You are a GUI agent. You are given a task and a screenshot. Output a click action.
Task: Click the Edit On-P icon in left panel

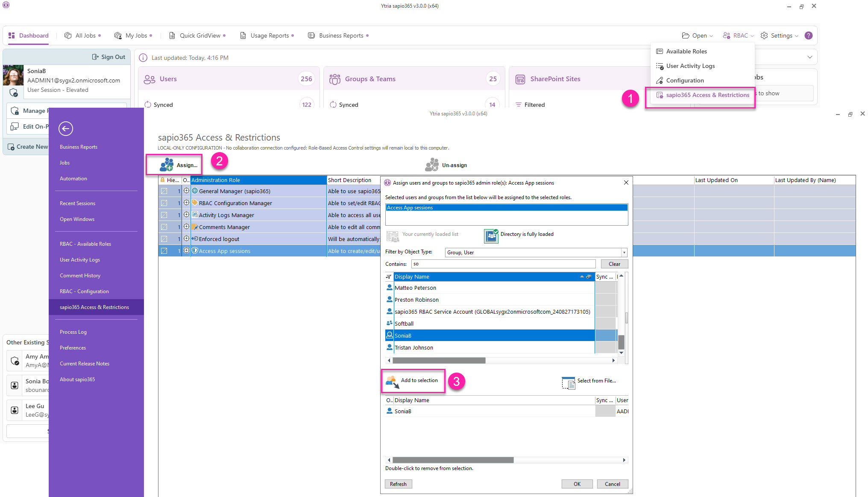(x=15, y=126)
